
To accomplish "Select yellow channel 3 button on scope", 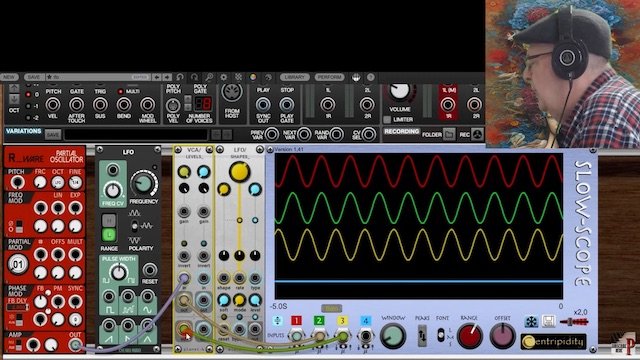I will pyautogui.click(x=342, y=321).
